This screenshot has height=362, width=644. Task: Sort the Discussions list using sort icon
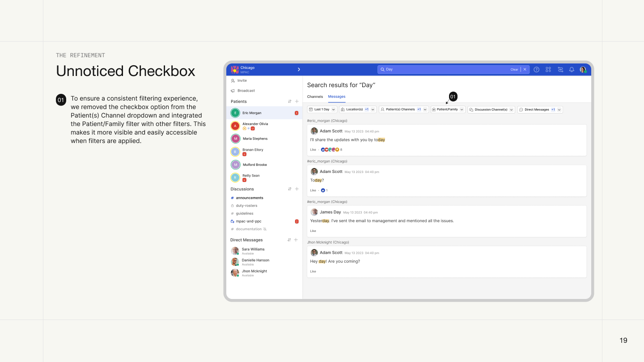(x=290, y=189)
